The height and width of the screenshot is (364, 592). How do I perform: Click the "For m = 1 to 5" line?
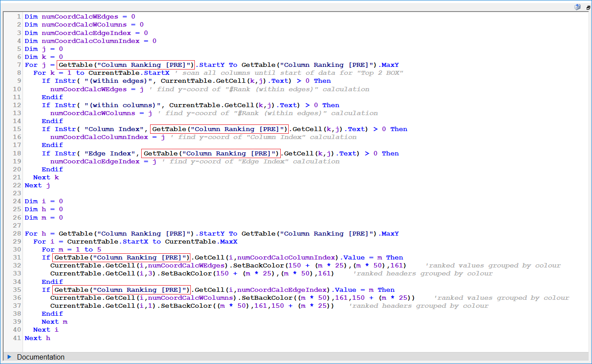tap(71, 250)
